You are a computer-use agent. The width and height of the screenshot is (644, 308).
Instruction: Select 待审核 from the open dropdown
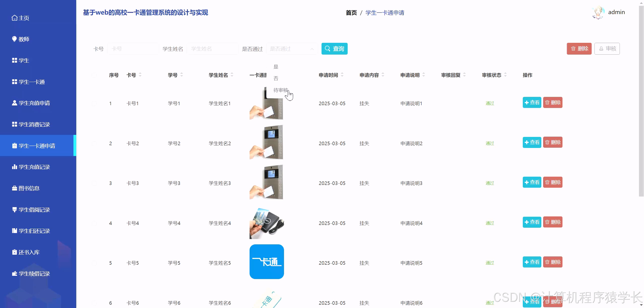(x=281, y=90)
